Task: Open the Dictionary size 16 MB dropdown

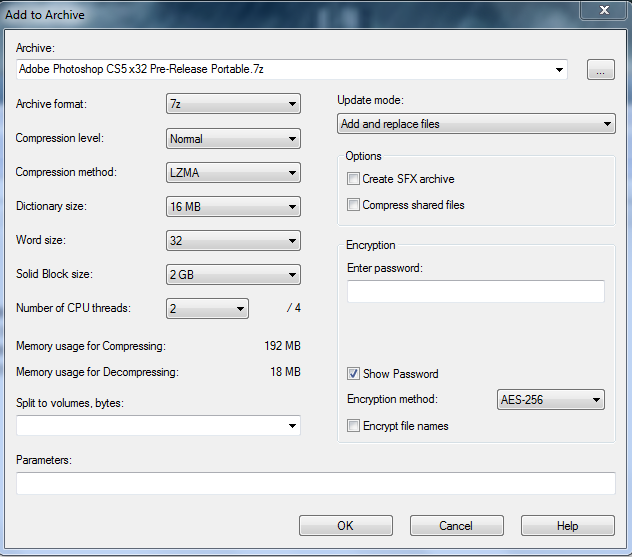Action: click(x=233, y=207)
